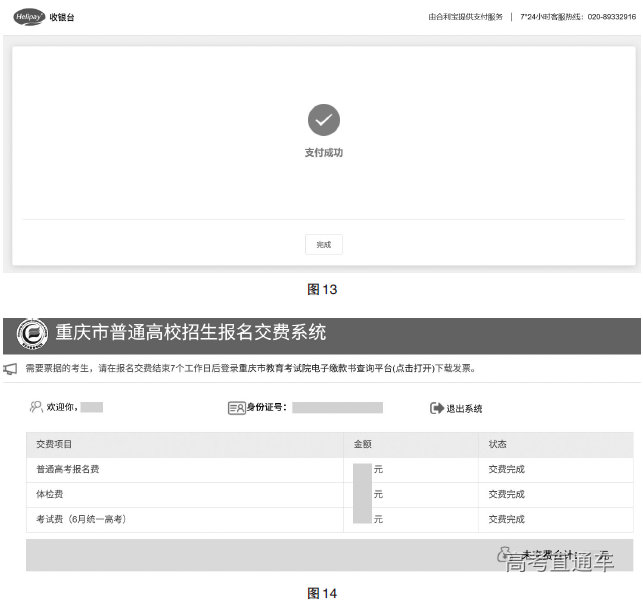Click the customer hotline 020-89332916 text

(x=611, y=17)
